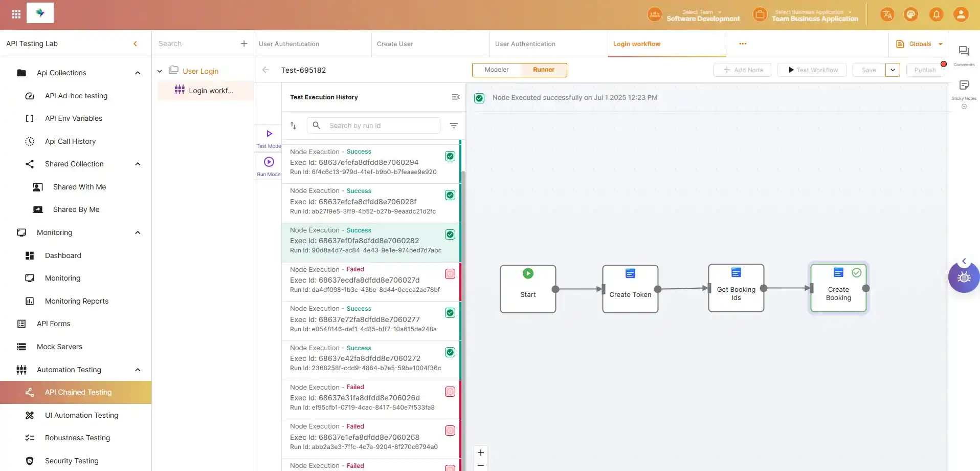Collapse the Api Collections section
This screenshot has width=980, height=471.
tap(138, 73)
